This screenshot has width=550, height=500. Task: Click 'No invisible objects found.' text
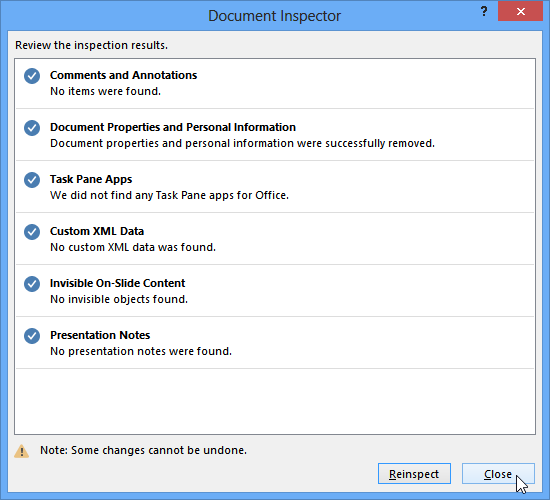[x=119, y=299]
